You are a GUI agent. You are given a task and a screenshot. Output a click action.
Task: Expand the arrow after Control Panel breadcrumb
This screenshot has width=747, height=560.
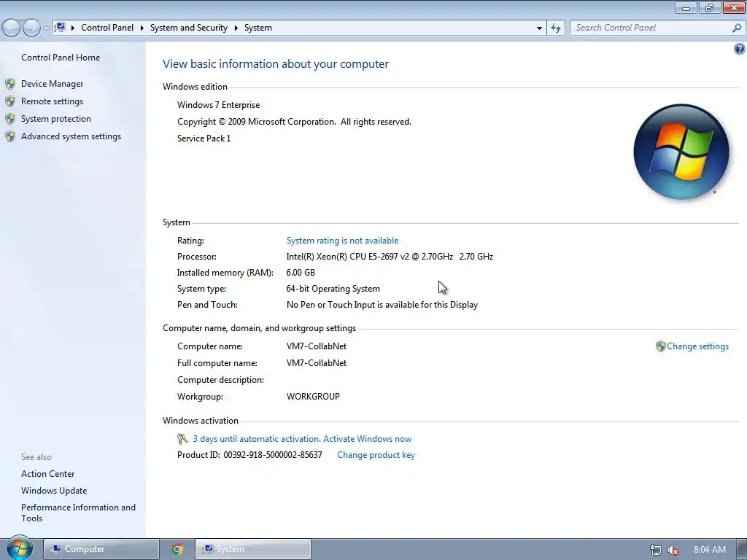tap(142, 28)
